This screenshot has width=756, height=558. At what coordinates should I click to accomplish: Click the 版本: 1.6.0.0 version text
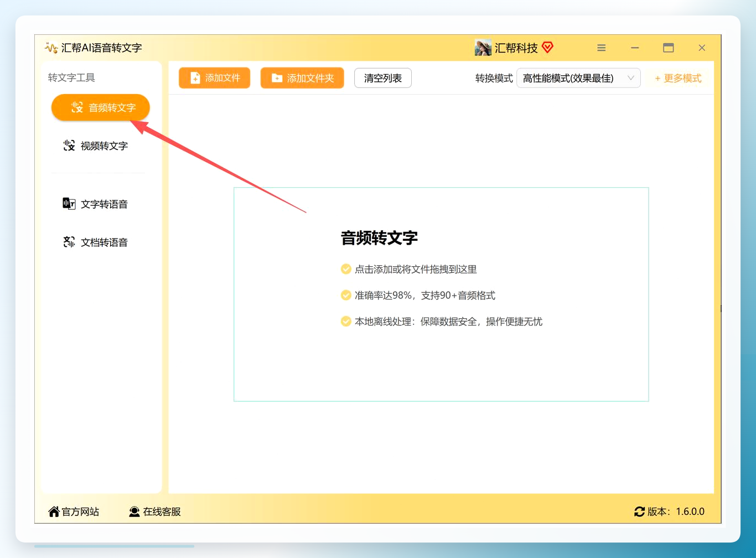[676, 512]
